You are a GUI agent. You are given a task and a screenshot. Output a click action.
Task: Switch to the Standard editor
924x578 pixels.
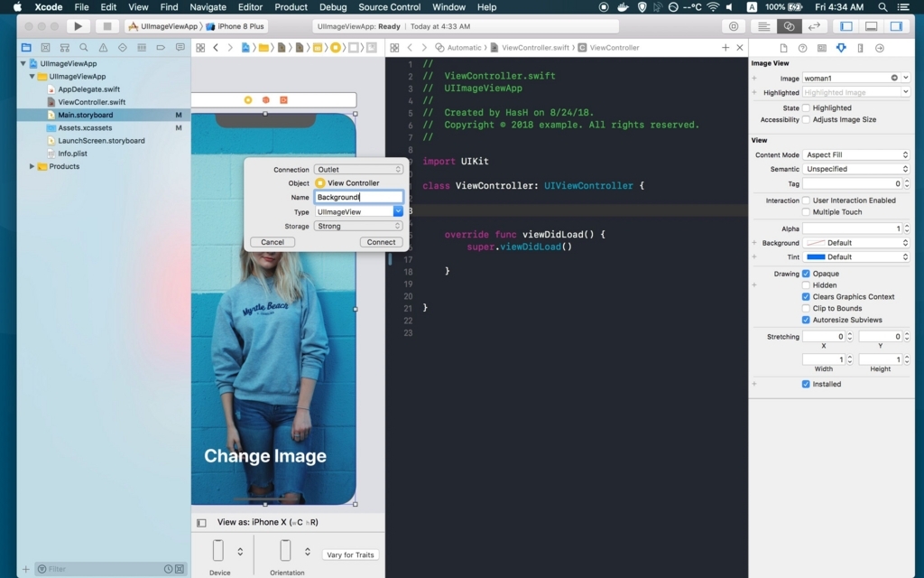point(763,26)
